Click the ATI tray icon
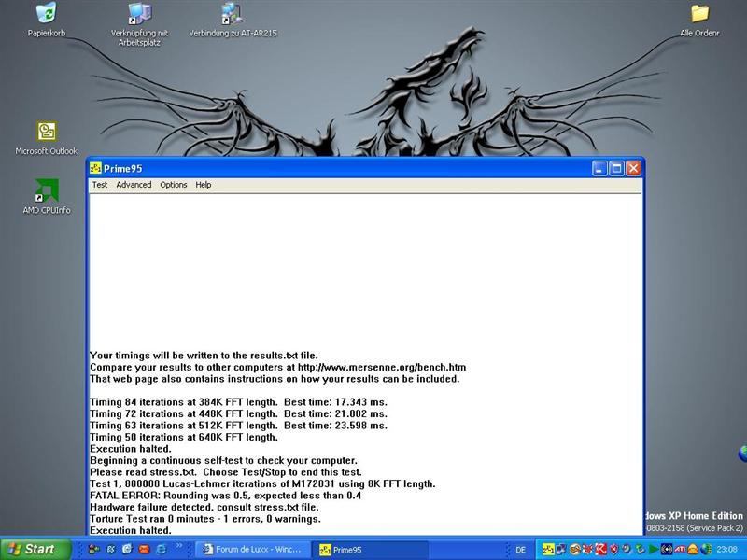The height and width of the screenshot is (560, 747). (x=680, y=549)
